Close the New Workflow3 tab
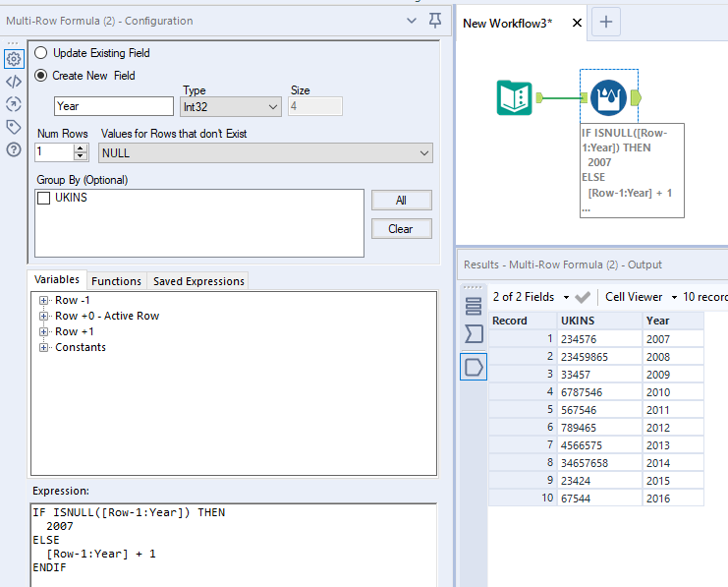The width and height of the screenshot is (728, 587). coord(577,23)
